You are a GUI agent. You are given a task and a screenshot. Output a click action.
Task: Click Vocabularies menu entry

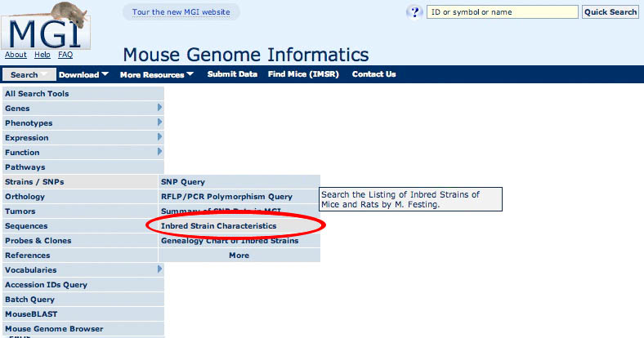pyautogui.click(x=83, y=270)
